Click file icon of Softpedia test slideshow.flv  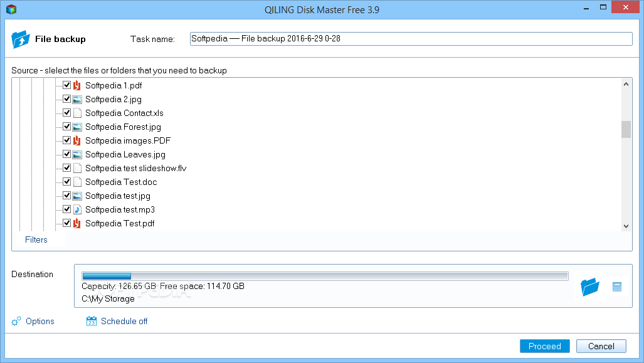[77, 168]
